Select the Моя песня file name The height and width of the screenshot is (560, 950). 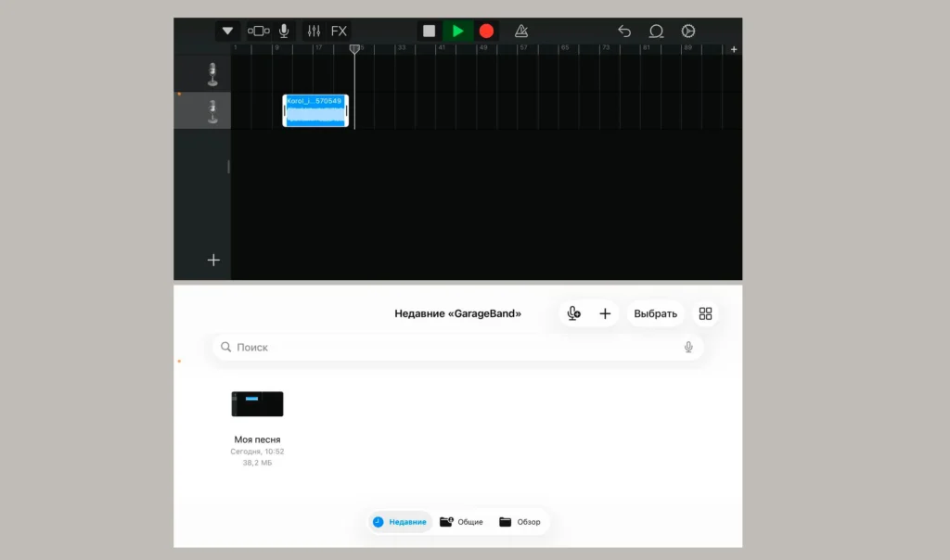tap(257, 439)
